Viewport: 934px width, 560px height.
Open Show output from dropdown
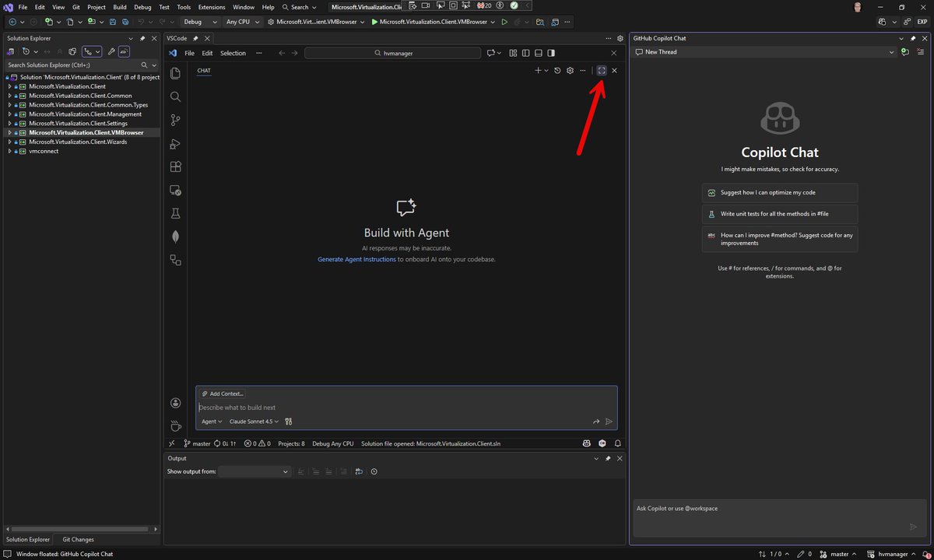click(255, 471)
